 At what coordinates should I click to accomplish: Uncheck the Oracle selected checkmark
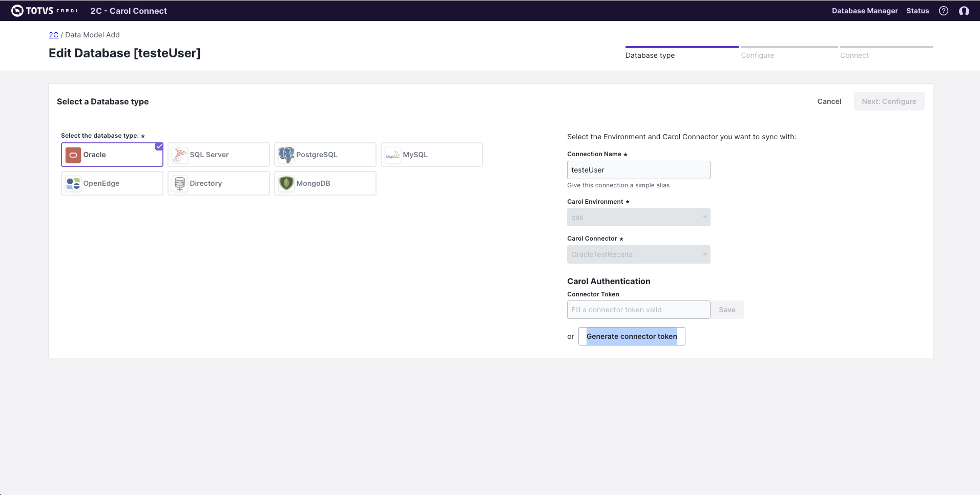click(159, 146)
